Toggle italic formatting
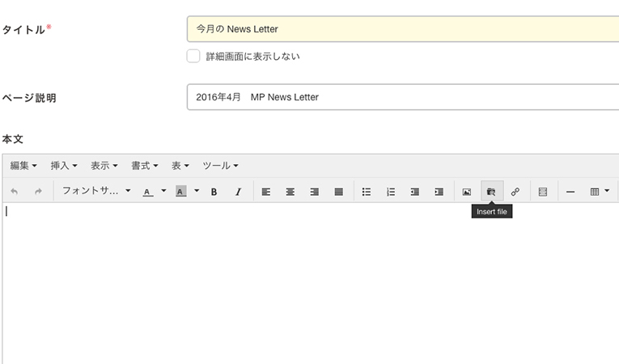 238,192
